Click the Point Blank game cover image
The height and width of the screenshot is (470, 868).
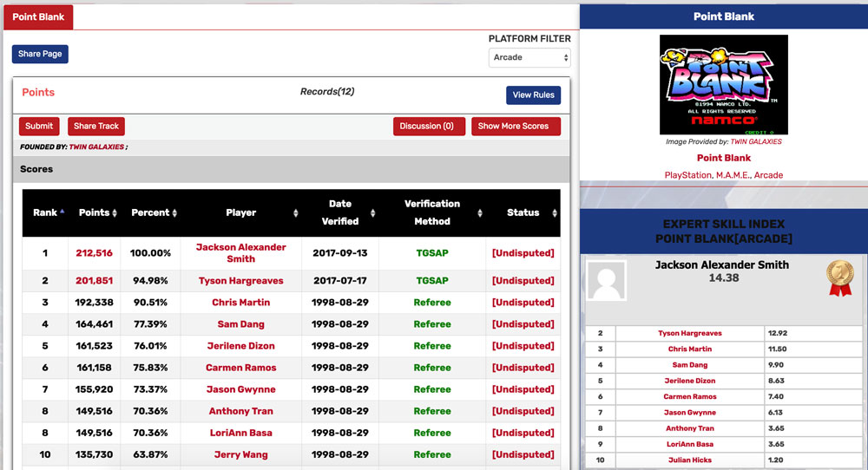(x=724, y=85)
